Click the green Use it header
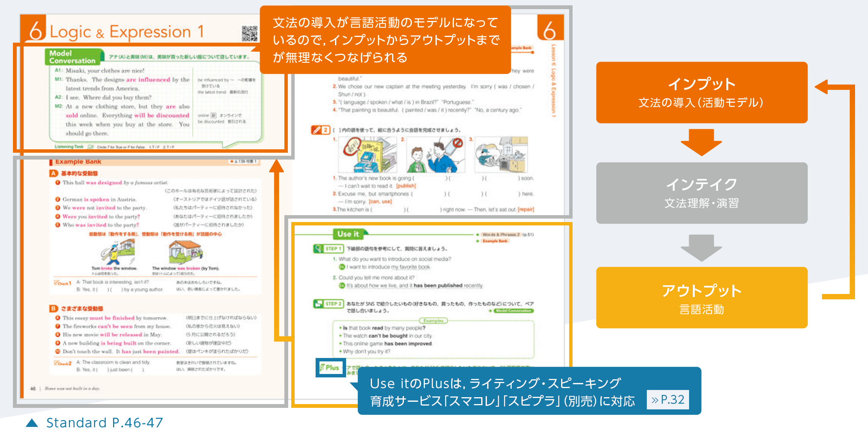Viewport: 868px width, 441px height. coord(348,234)
